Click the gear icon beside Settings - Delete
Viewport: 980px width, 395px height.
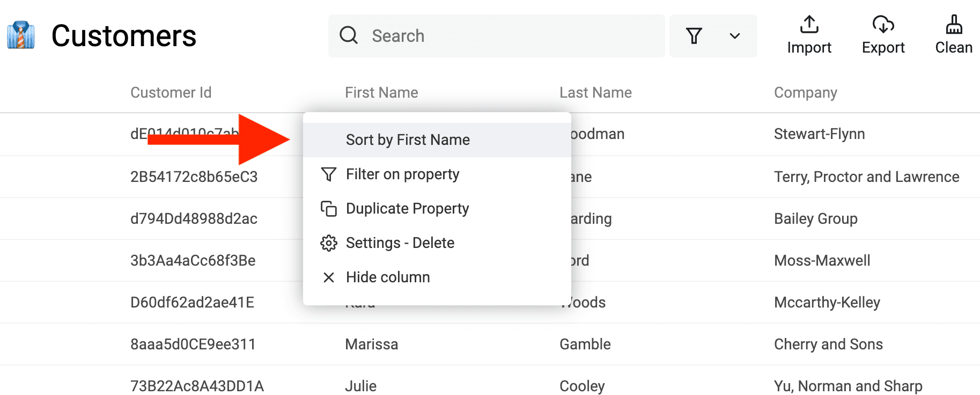[x=328, y=243]
